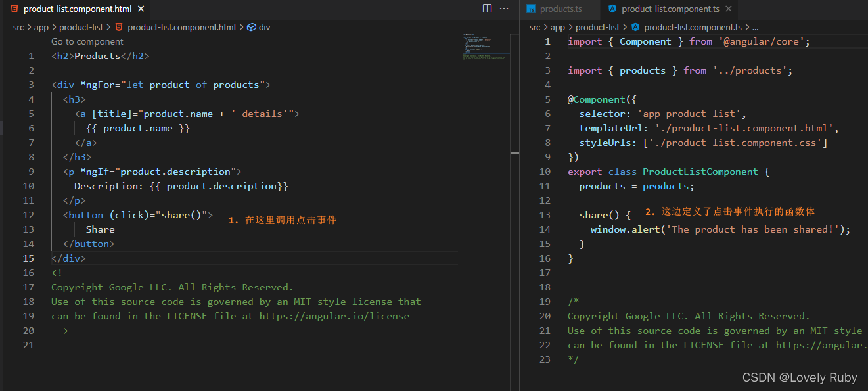The width and height of the screenshot is (868, 391).
Task: Open 'src' in the right editor breadcrumb
Action: 535,27
